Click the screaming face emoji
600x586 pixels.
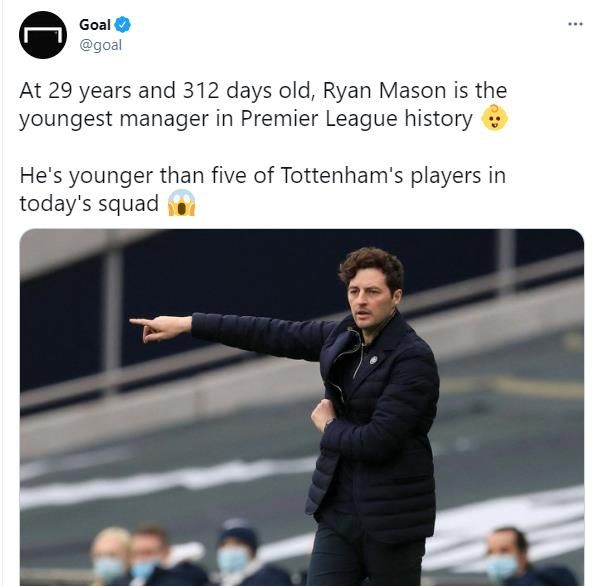point(181,203)
